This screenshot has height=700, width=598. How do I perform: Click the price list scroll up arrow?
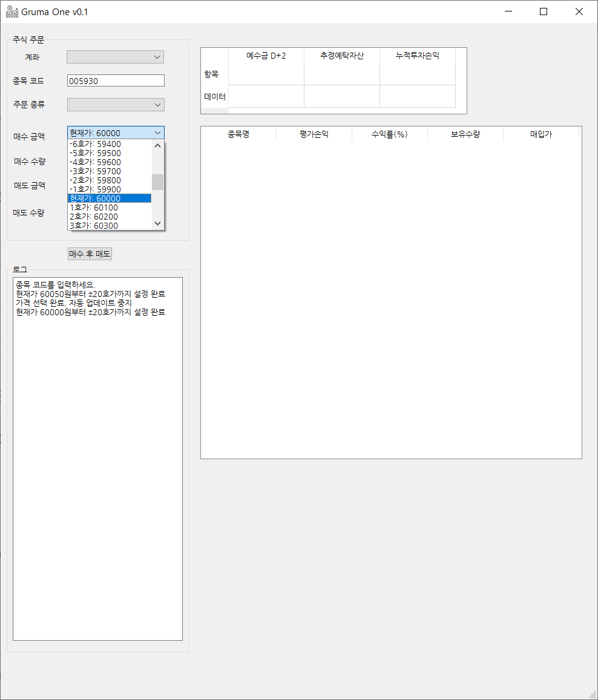pos(157,146)
